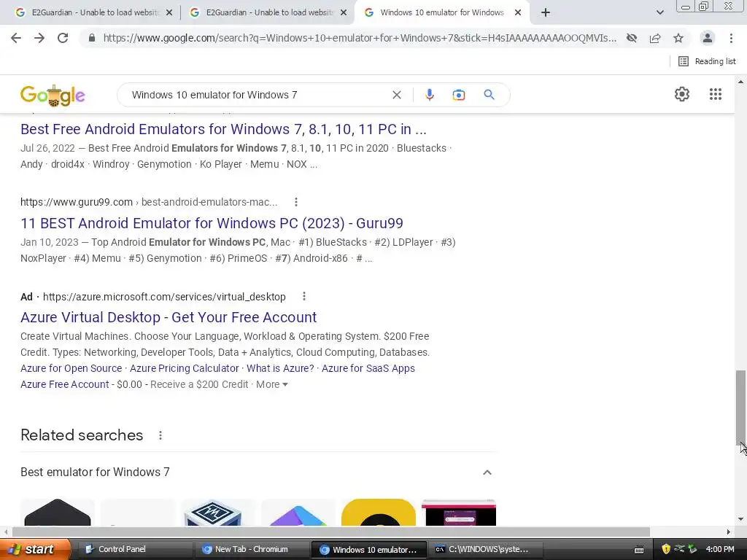
Task: Open 11 BEST Android Emulator Guru99 link
Action: (212, 223)
